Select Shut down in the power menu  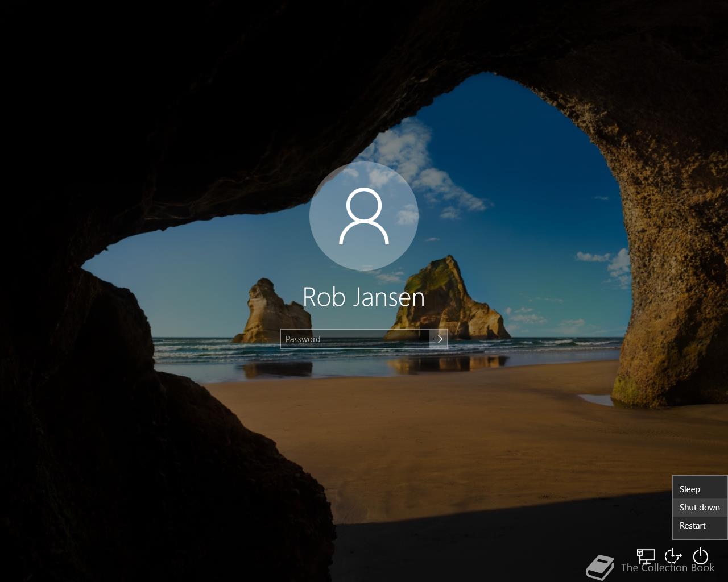[700, 508]
